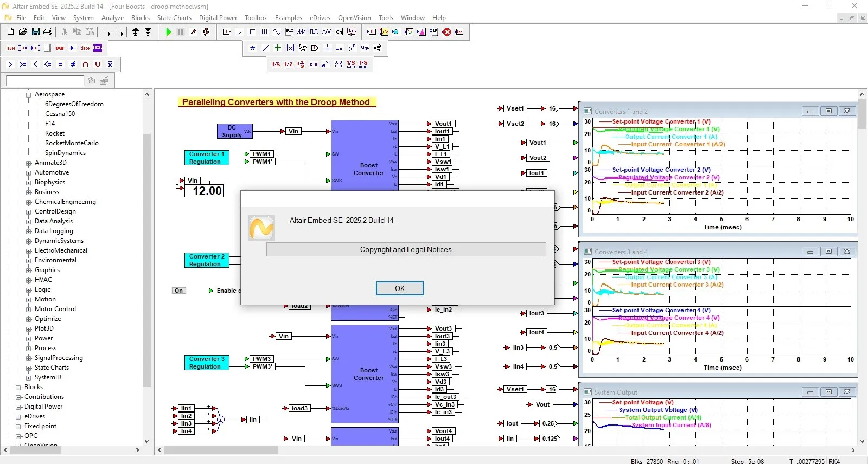Click the red stop block icon
The height and width of the screenshot is (464, 868).
[x=446, y=32]
